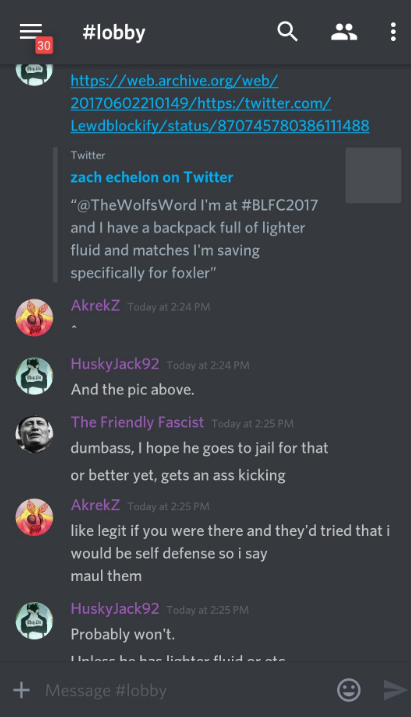
Task: Tap AkrekZ username at 2:24 PM
Action: coord(95,305)
